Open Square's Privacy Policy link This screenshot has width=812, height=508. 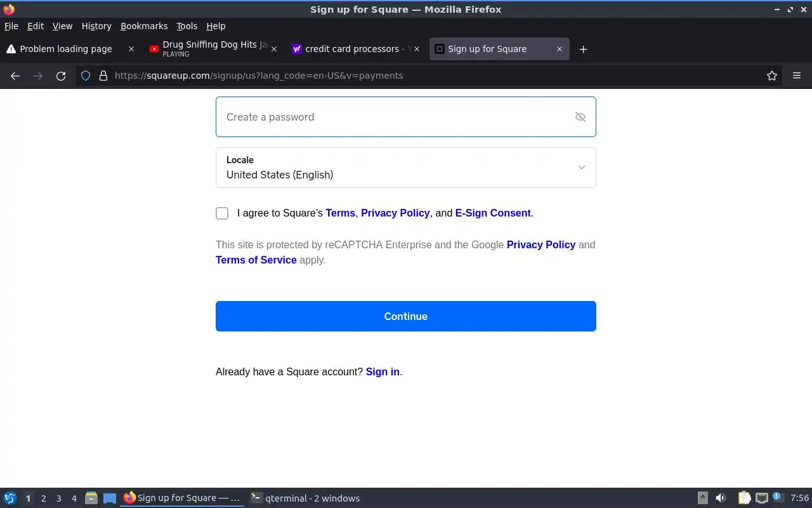point(395,213)
